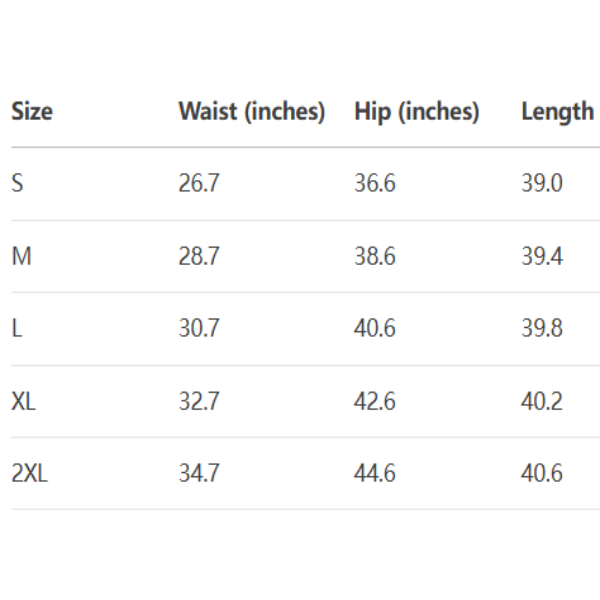
Task: Select the 39.4 length cell
Action: point(542,257)
